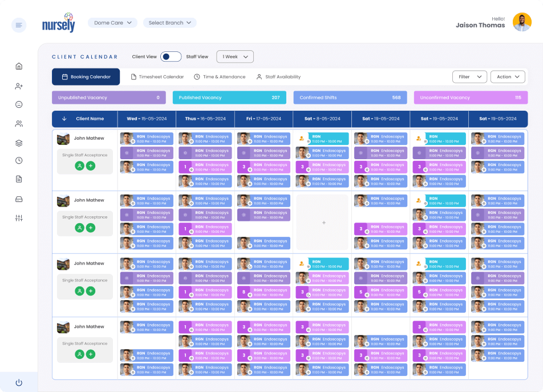Screen dimensions: 543x392
Task: Open the add-user sidebar icon
Action: point(19,86)
